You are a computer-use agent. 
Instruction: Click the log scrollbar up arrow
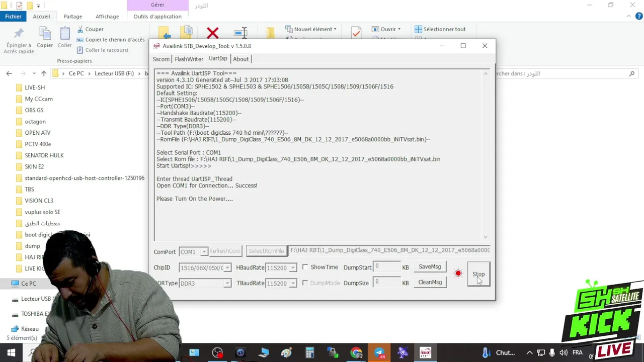tap(486, 73)
